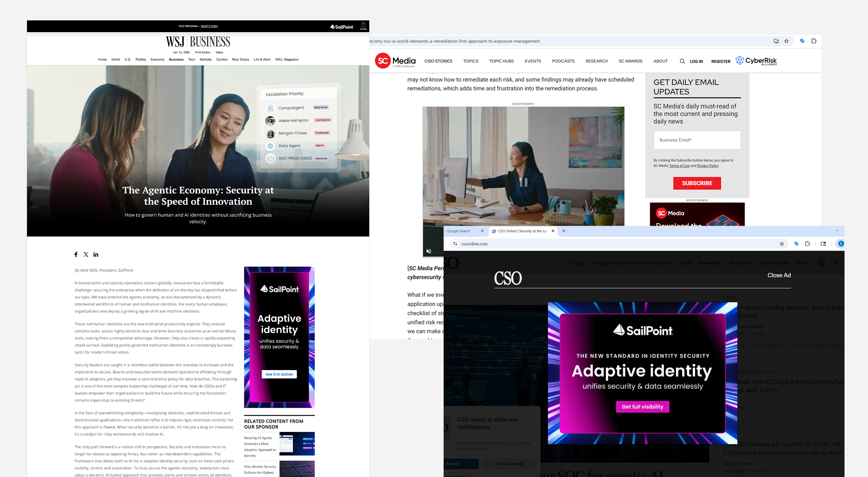
Task: Open RESEARCH on SC Media
Action: click(597, 61)
